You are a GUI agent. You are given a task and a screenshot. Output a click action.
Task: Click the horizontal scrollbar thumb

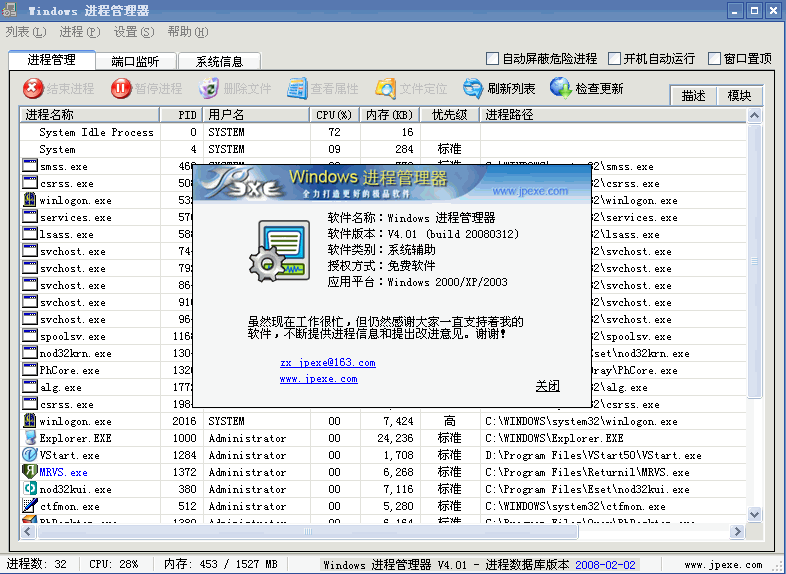click(308, 531)
